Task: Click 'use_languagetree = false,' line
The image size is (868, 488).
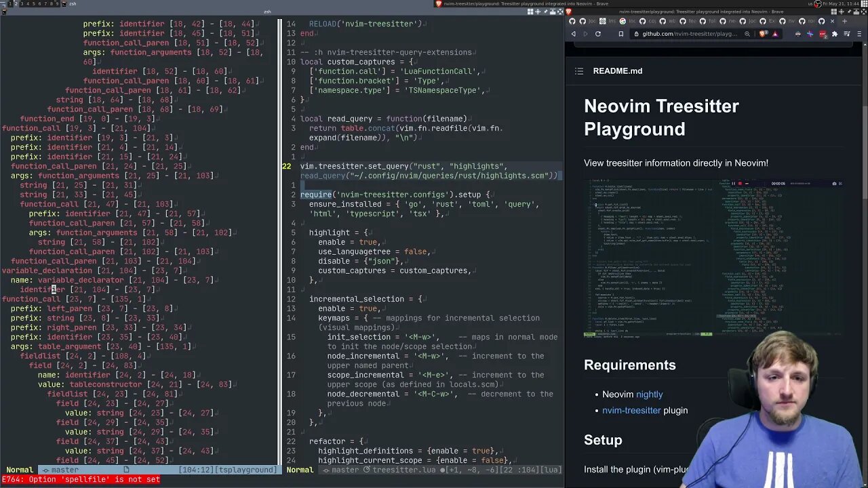Action: pos(373,251)
